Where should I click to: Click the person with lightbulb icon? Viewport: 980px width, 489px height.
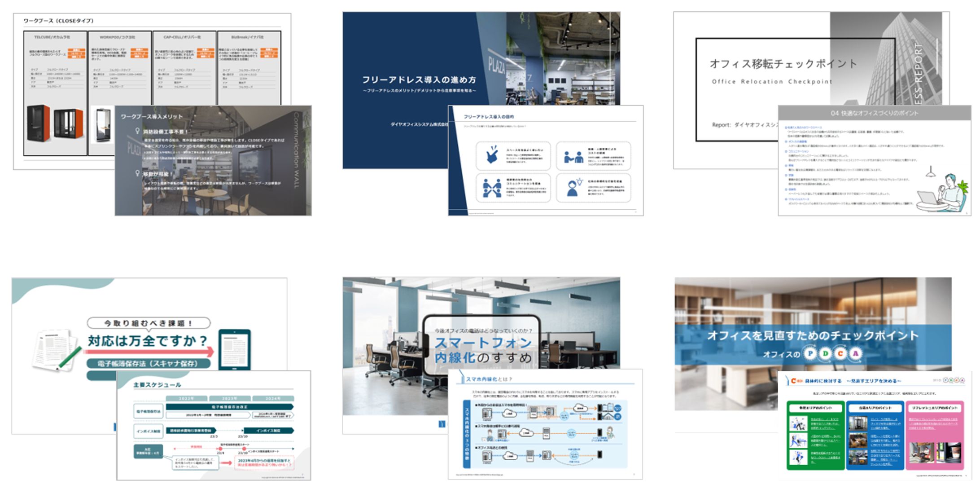click(573, 188)
